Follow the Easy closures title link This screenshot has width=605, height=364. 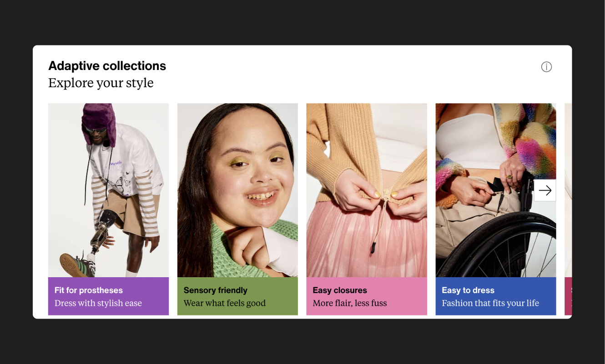(x=340, y=290)
